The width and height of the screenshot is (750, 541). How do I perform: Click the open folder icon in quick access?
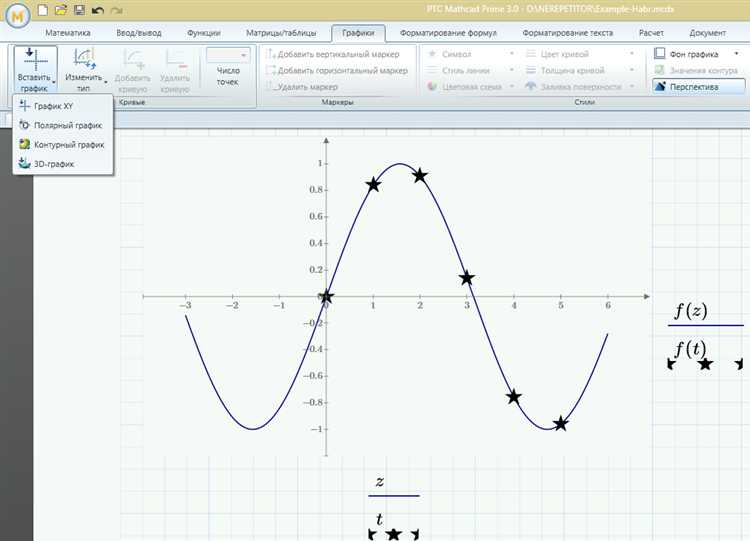(x=60, y=10)
